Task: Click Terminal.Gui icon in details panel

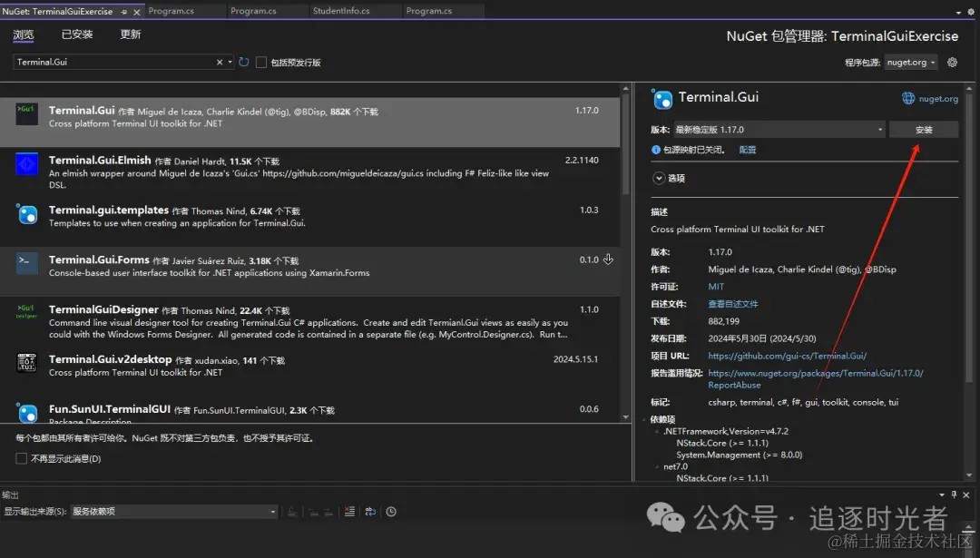Action: tap(661, 99)
